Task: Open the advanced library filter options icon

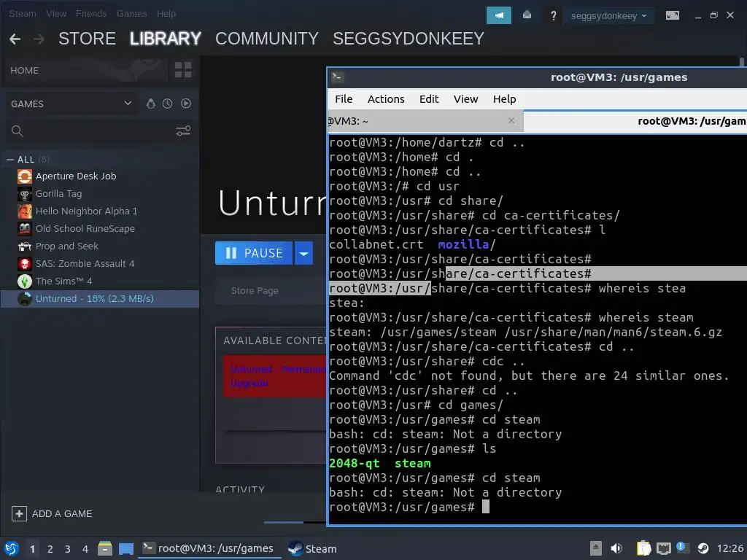Action: (x=183, y=131)
